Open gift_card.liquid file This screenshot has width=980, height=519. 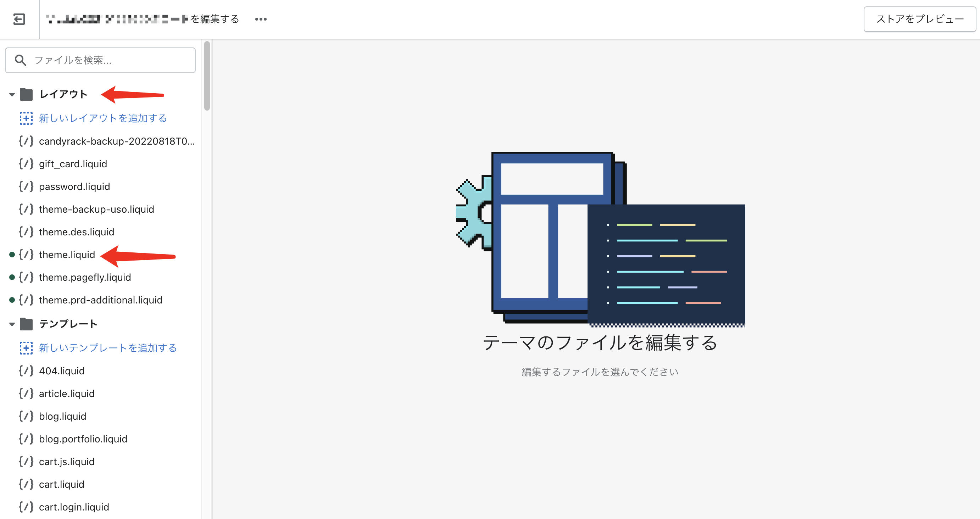coord(73,164)
